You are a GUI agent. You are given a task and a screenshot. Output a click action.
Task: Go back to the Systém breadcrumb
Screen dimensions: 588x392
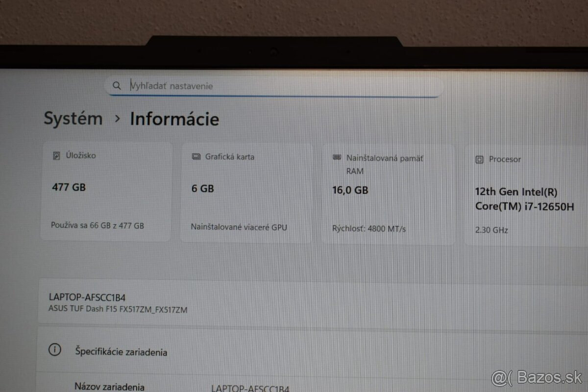(73, 119)
